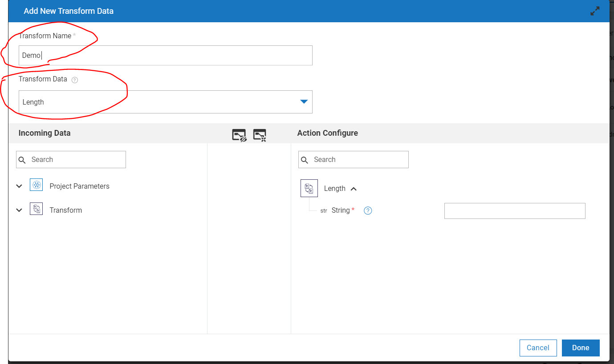Click the remove-all-mappings icon
The image size is (614, 364).
[x=260, y=135]
